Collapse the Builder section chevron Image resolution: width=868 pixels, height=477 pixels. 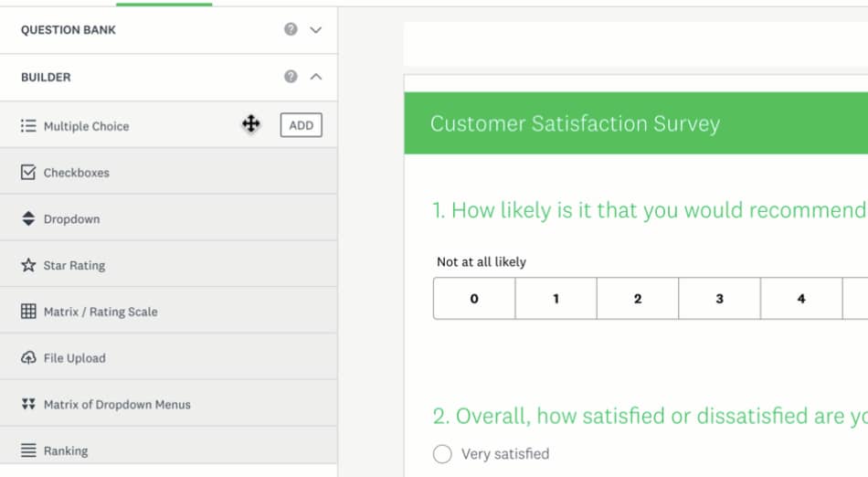coord(316,77)
